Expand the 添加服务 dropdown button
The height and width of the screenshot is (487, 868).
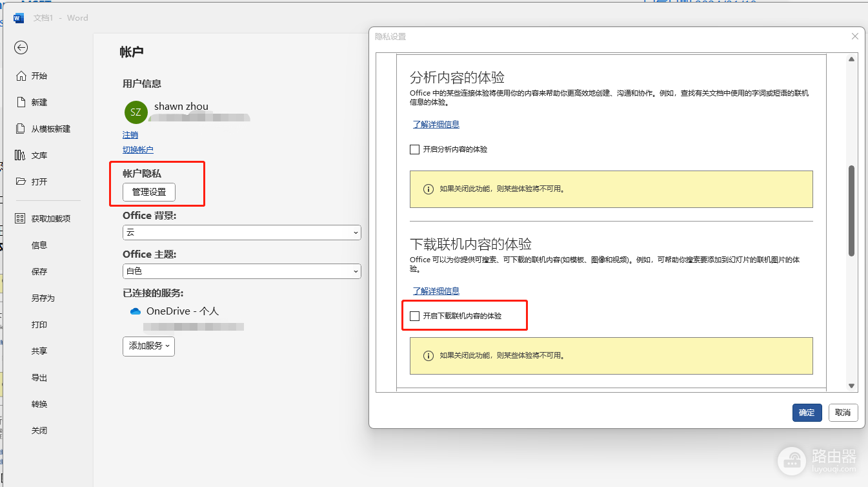148,346
